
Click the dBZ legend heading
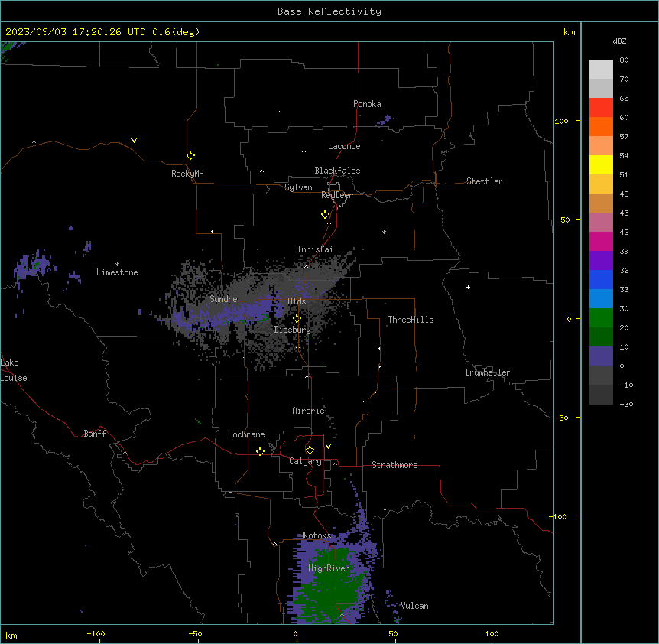(619, 41)
